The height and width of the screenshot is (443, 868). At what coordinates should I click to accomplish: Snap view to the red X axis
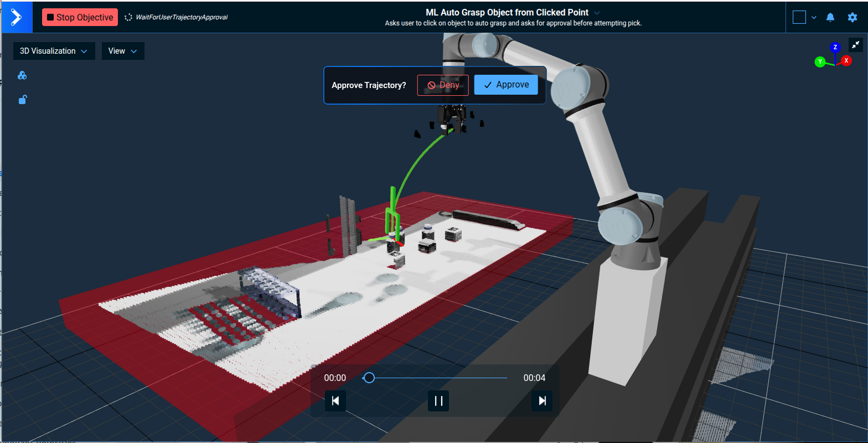(x=846, y=60)
